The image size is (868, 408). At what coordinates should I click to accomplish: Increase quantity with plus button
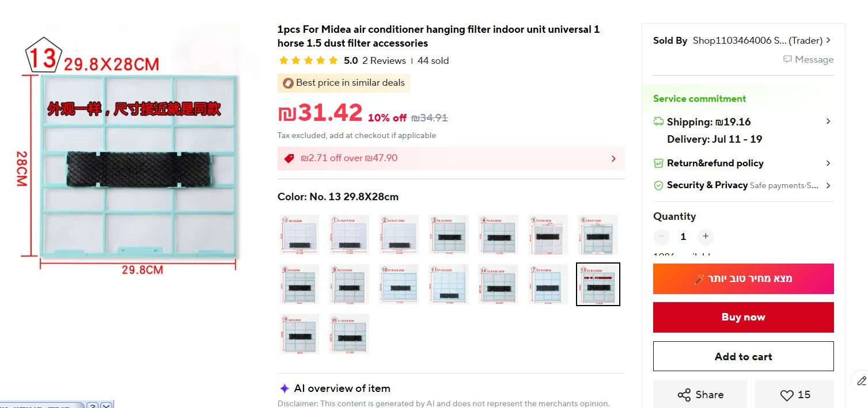[705, 237]
